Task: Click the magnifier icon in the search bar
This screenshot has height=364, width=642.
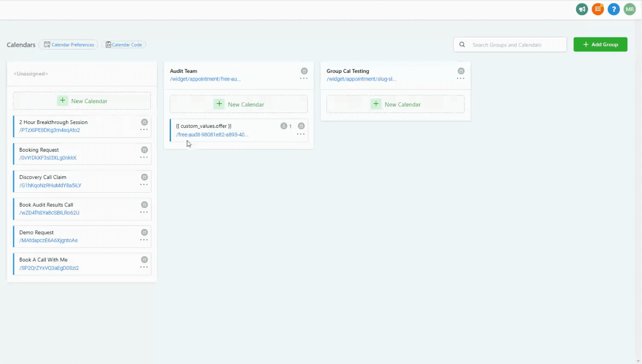Action: (462, 44)
